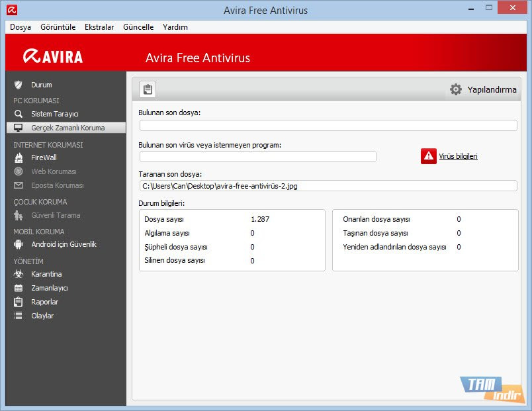Image resolution: width=532 pixels, height=411 pixels.
Task: Open Eposta Koruması
Action: click(58, 185)
